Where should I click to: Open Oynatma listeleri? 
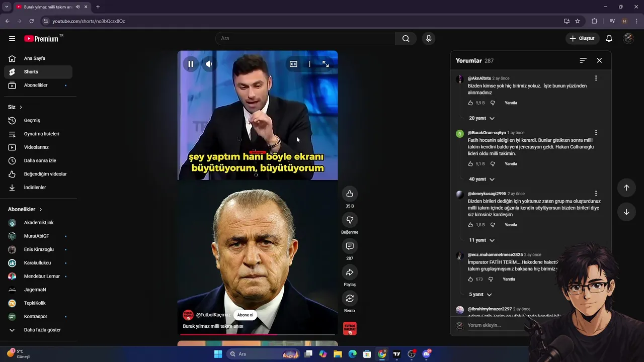point(38,134)
